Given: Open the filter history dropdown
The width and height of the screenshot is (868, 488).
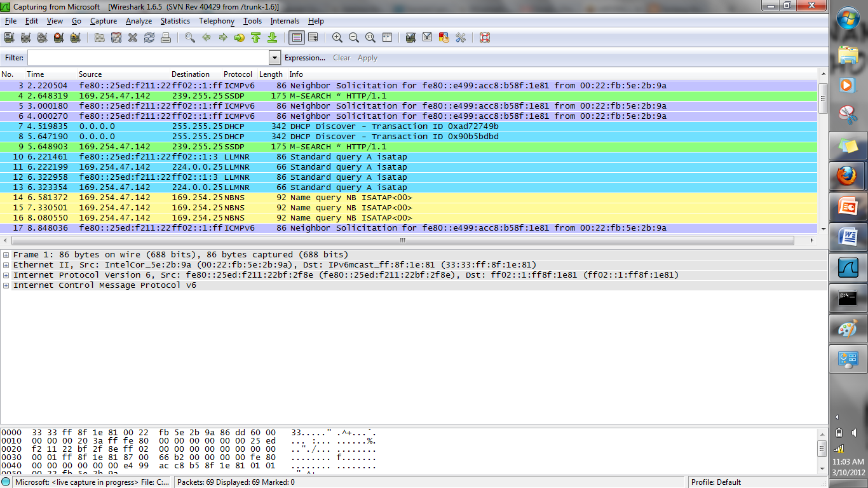Looking at the screenshot, I should point(275,57).
